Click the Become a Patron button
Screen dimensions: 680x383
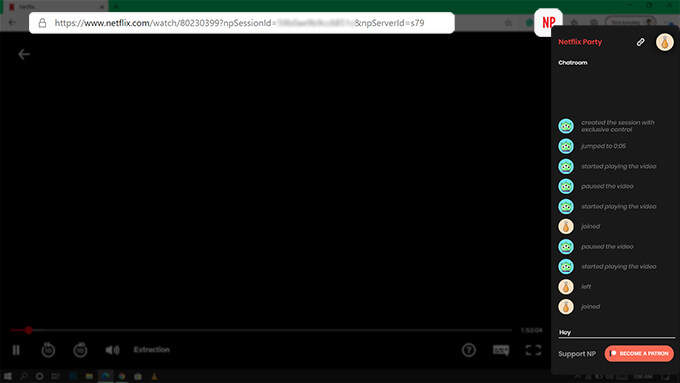tap(639, 354)
